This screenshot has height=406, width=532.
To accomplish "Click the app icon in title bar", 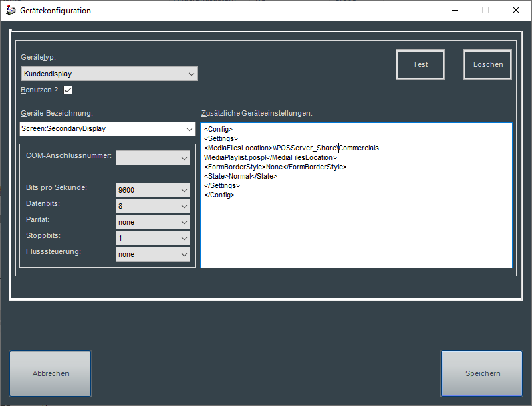I will tap(10, 10).
